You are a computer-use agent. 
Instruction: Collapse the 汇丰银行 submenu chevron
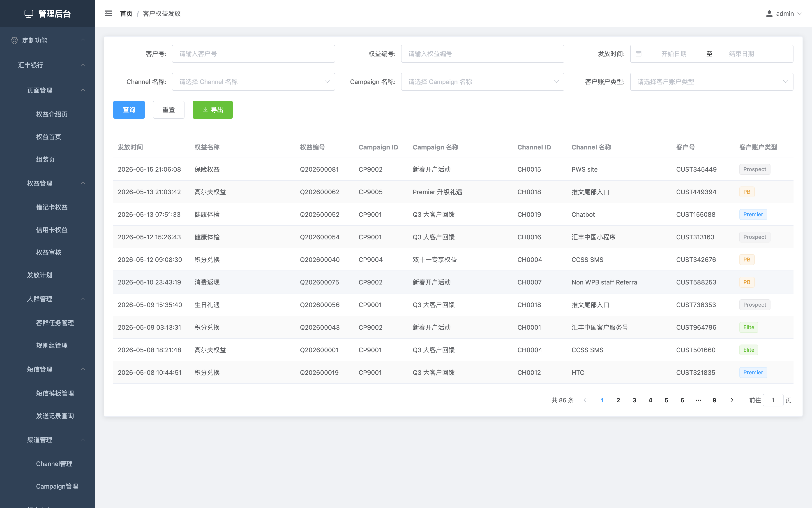point(83,65)
